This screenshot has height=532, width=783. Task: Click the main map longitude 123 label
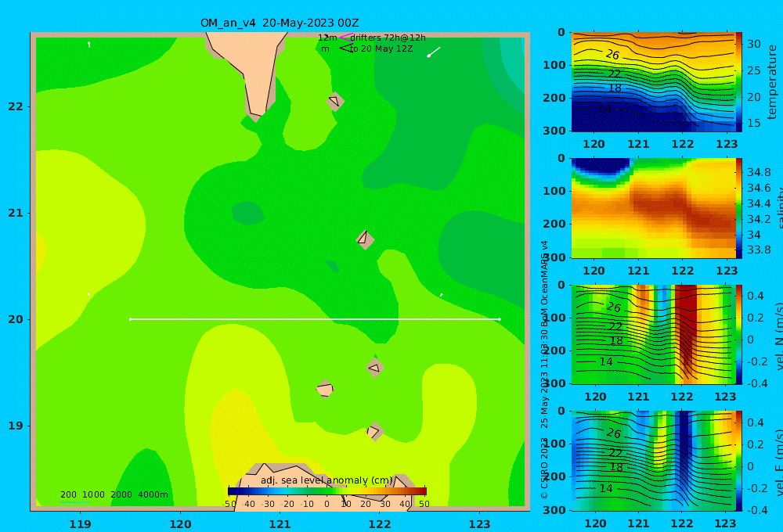(479, 524)
